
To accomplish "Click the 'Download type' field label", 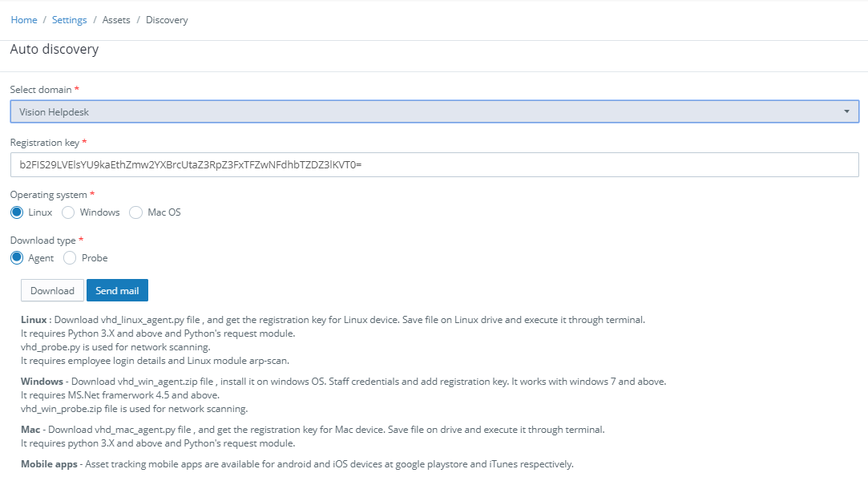I will 42,240.
